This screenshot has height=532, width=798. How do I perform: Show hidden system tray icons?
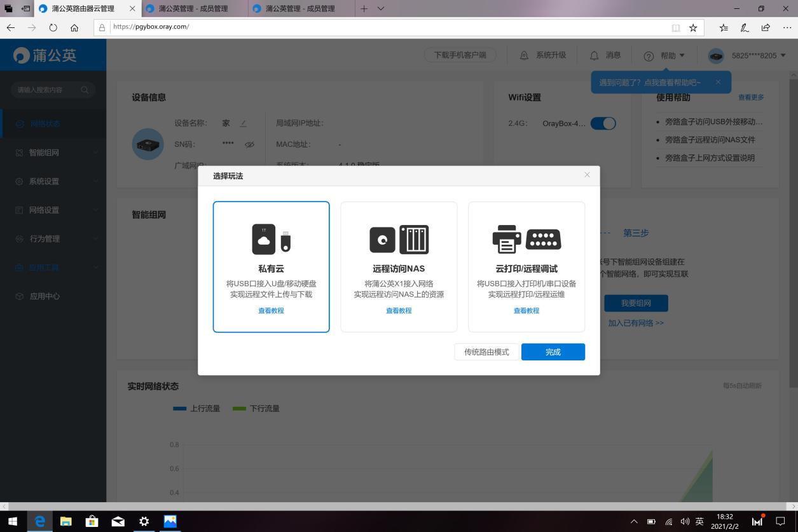point(634,521)
